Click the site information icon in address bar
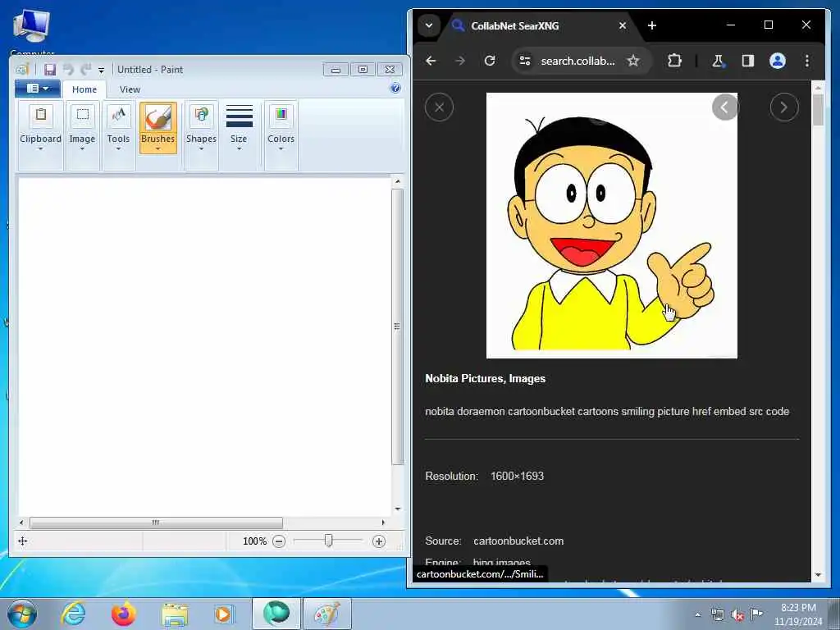This screenshot has height=630, width=840. 525,61
